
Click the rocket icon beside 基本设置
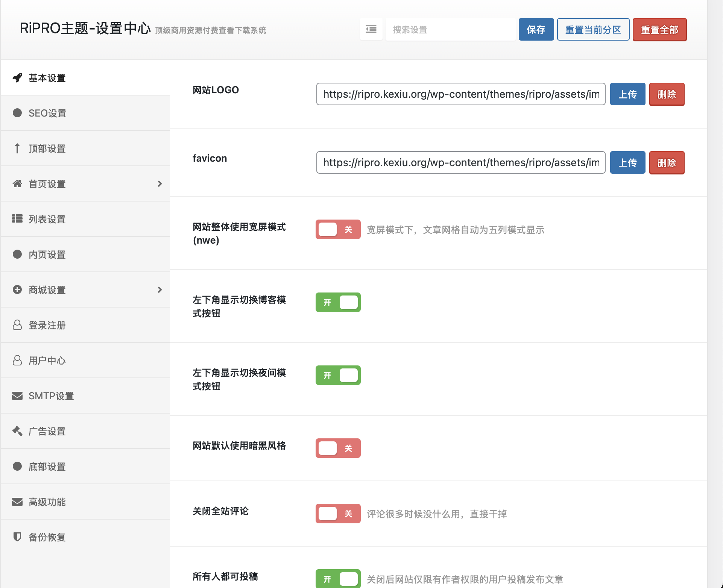(x=17, y=78)
